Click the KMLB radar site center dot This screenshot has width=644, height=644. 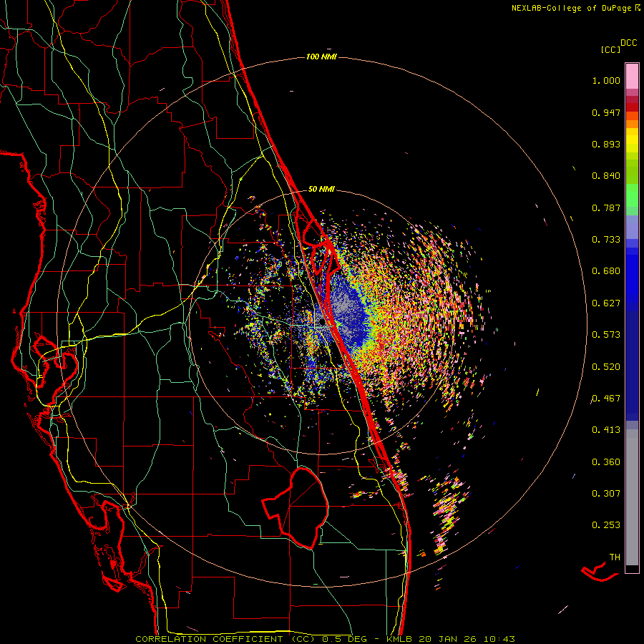pyautogui.click(x=322, y=323)
